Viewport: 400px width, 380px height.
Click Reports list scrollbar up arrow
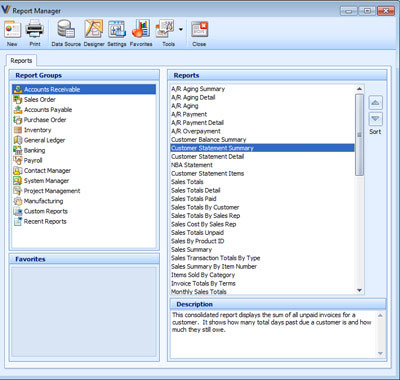[x=359, y=89]
